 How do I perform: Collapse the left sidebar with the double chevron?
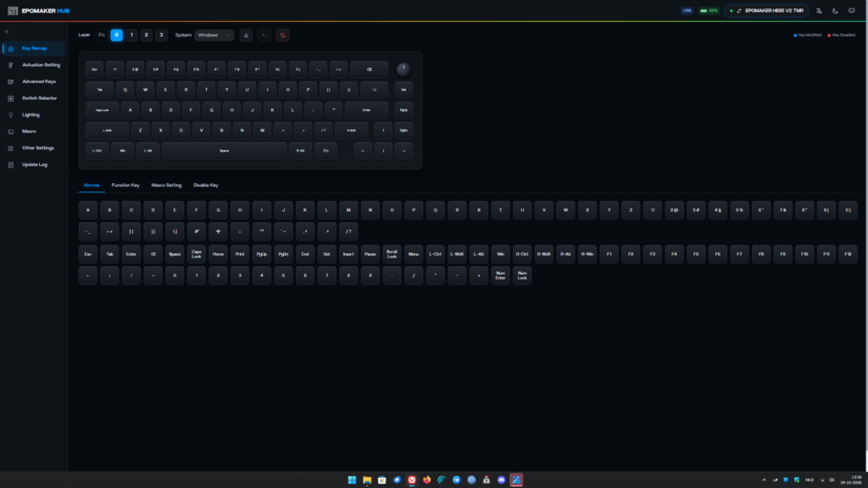[7, 31]
